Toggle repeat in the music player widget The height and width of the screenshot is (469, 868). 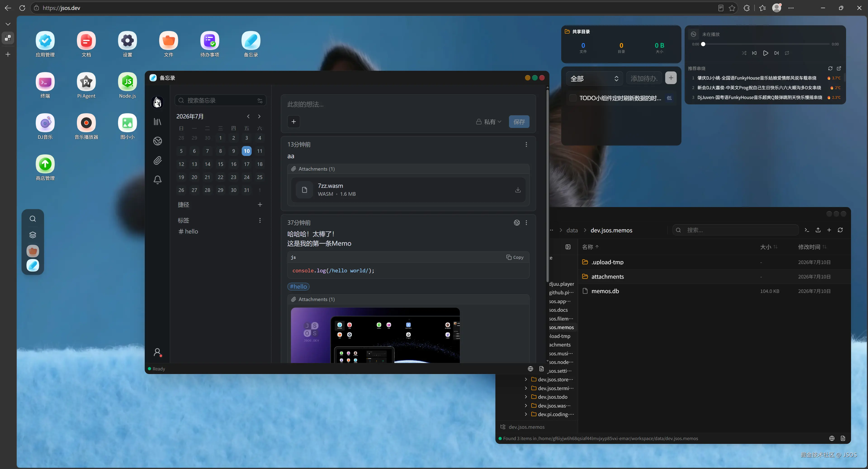pos(787,53)
